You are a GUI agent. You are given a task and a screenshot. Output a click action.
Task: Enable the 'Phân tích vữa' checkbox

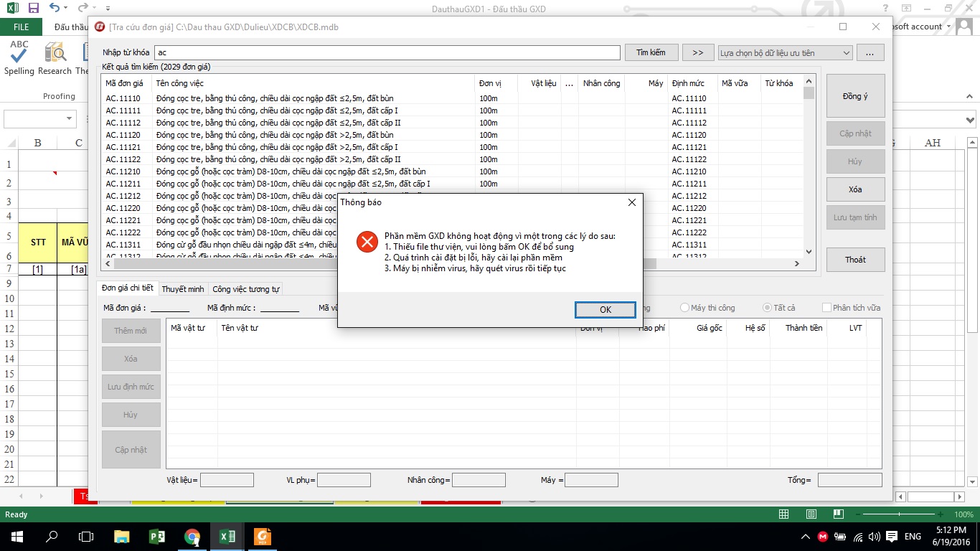point(826,308)
